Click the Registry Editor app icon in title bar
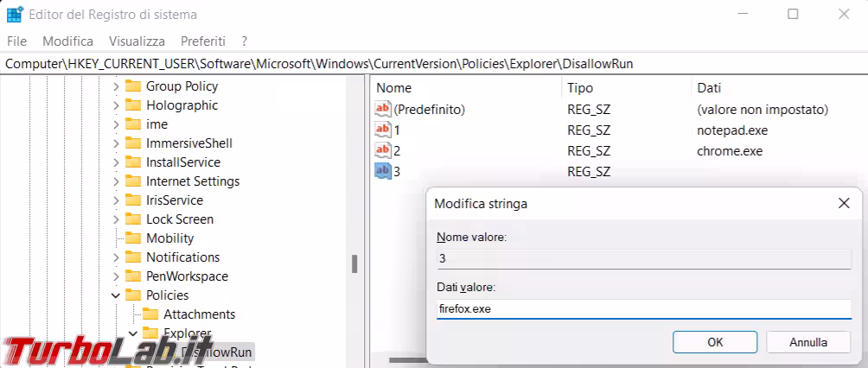The height and width of the screenshot is (368, 868). click(15, 15)
